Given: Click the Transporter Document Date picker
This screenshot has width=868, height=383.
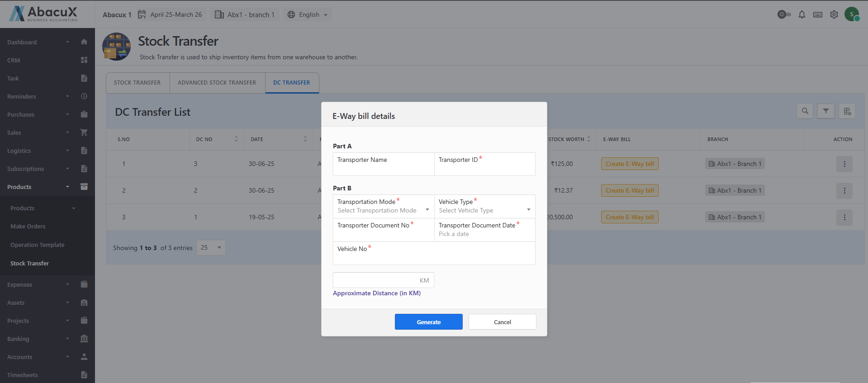Looking at the screenshot, I should click(x=484, y=234).
